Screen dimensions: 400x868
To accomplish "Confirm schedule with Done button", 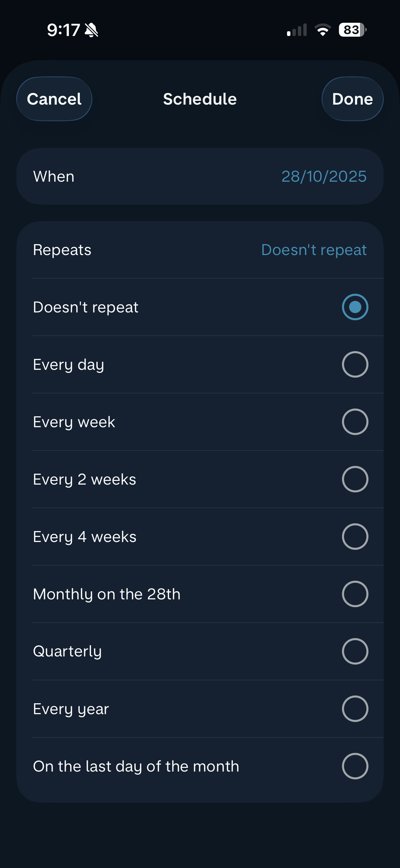I will coord(352,99).
